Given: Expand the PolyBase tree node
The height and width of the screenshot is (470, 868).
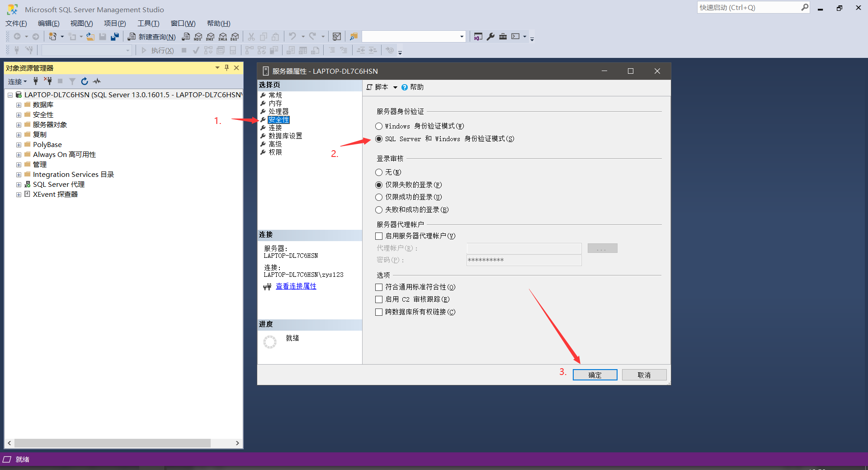Looking at the screenshot, I should pos(19,145).
